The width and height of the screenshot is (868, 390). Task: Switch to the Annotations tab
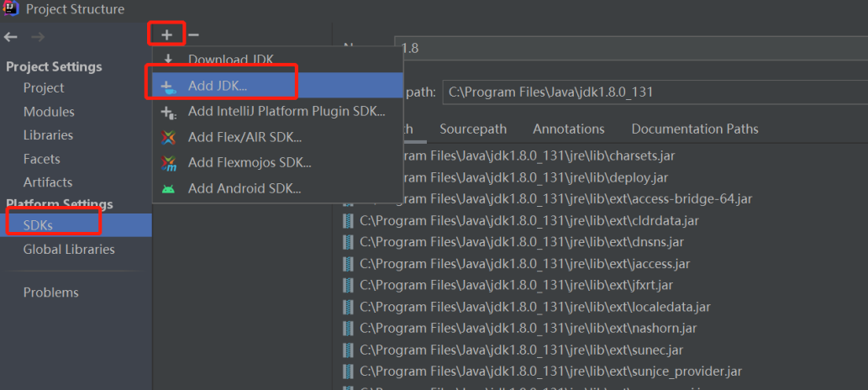pyautogui.click(x=569, y=129)
